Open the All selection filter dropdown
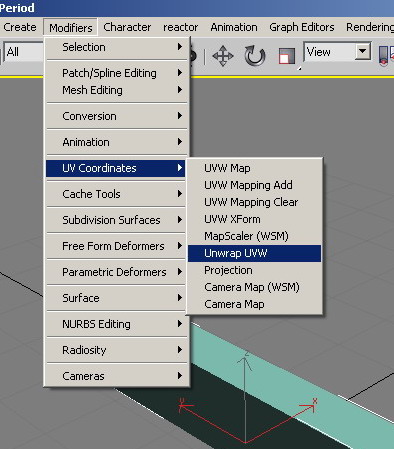The width and height of the screenshot is (394, 449). 24,52
